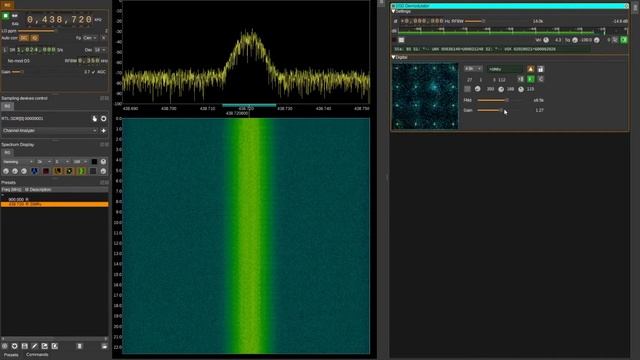Open the baud rate dropdown showing 4.8k
This screenshot has height=360, width=640.
coord(473,69)
